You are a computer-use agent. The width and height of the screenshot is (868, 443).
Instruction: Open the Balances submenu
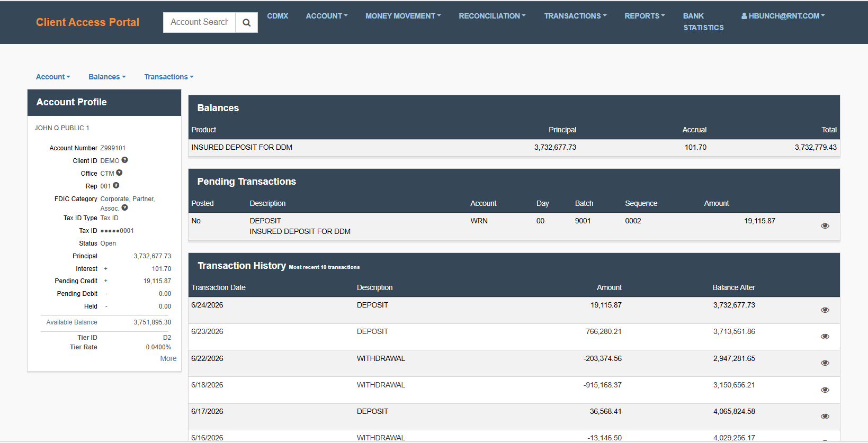pyautogui.click(x=107, y=77)
